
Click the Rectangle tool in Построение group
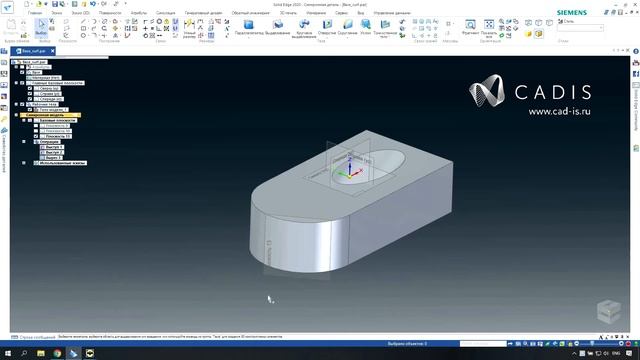83,29
